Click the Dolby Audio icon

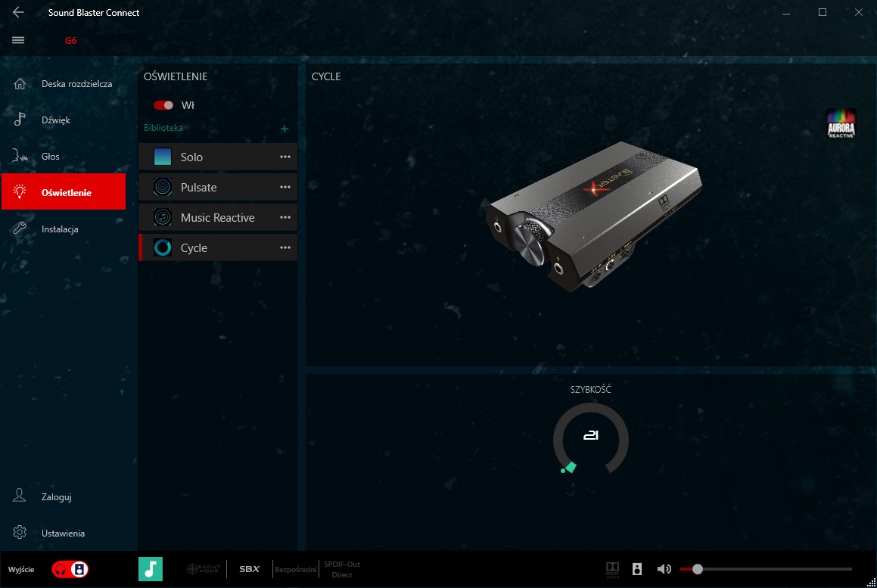click(x=612, y=570)
